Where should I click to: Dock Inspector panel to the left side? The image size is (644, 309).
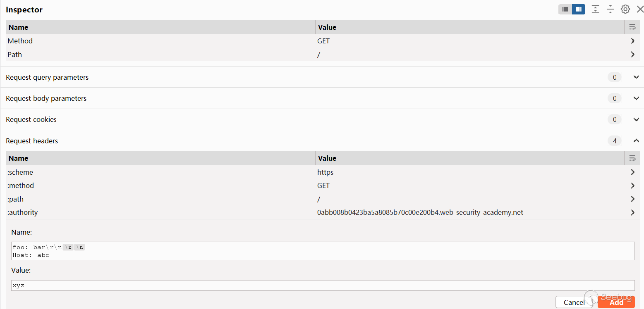(565, 9)
